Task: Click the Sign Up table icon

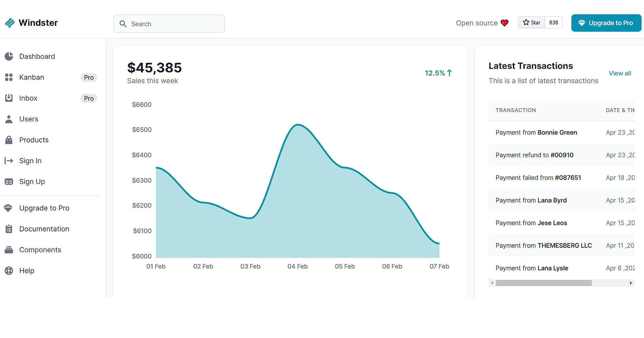Action: 9,182
